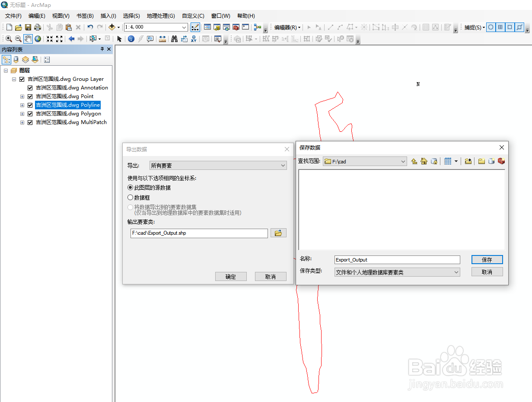
Task: Save the map with the floppy icon
Action: [x=28, y=27]
